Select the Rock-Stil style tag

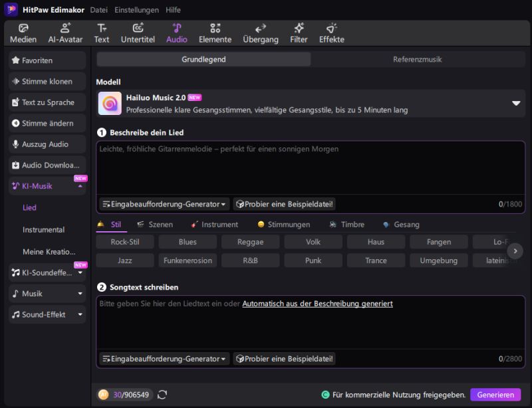pos(124,243)
